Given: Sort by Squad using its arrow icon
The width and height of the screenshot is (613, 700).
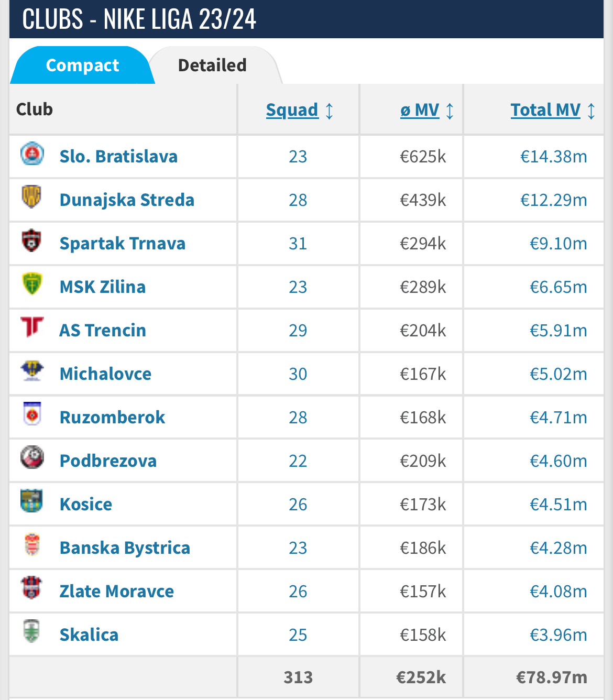Looking at the screenshot, I should (x=329, y=111).
